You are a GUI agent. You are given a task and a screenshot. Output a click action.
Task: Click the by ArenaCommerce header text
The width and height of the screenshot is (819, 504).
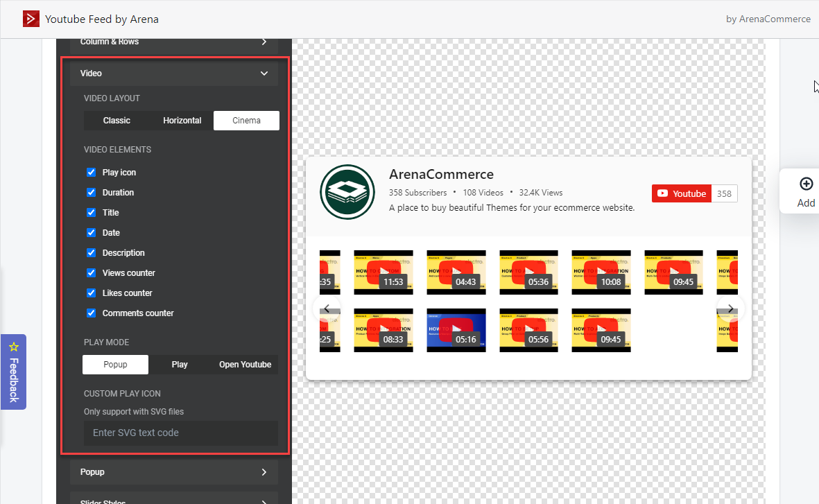coord(768,19)
